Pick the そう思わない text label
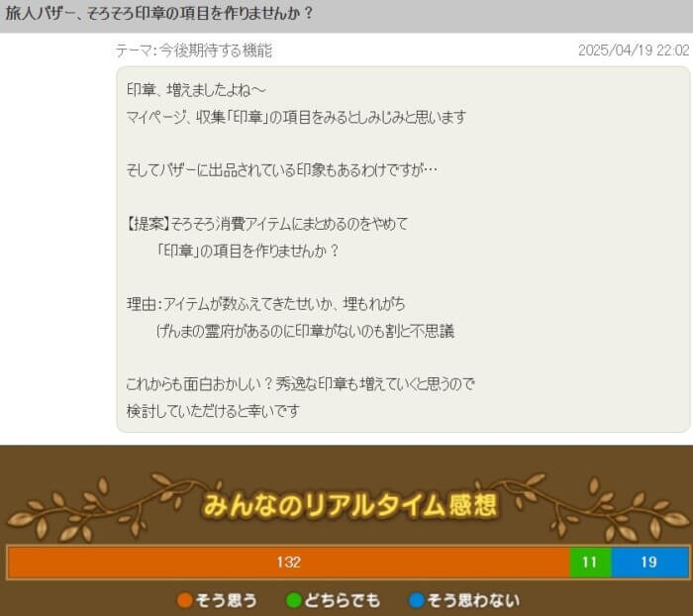The width and height of the screenshot is (693, 616). coord(473,600)
